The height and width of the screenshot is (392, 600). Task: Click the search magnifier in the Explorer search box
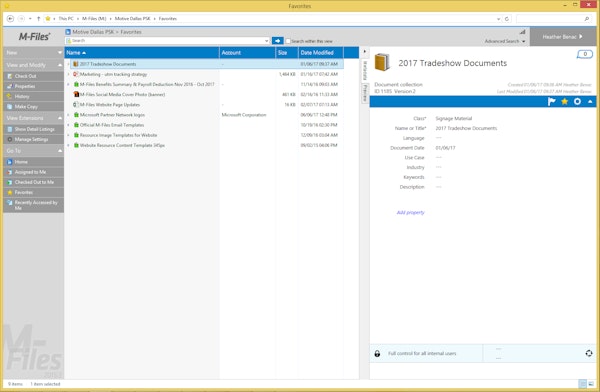coord(587,18)
